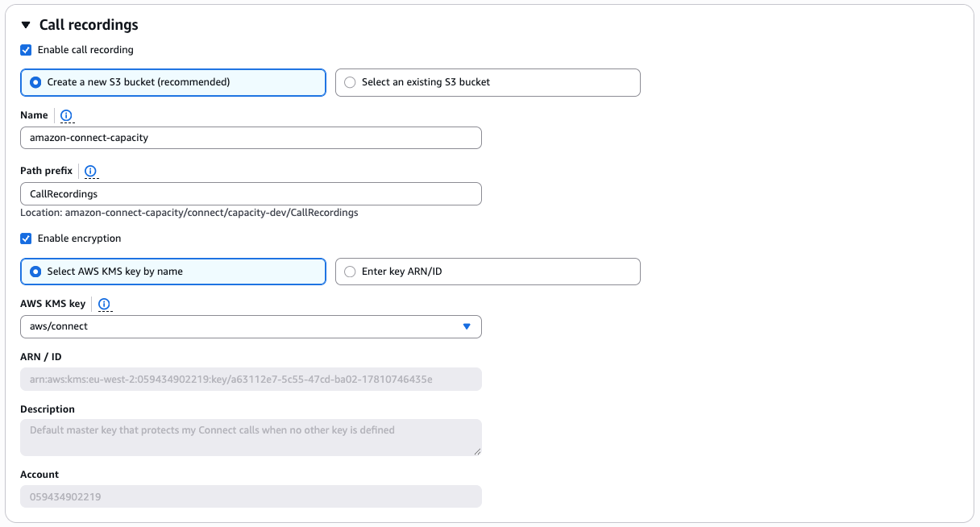
Task: Click the ARN / ID label
Action: click(x=41, y=357)
